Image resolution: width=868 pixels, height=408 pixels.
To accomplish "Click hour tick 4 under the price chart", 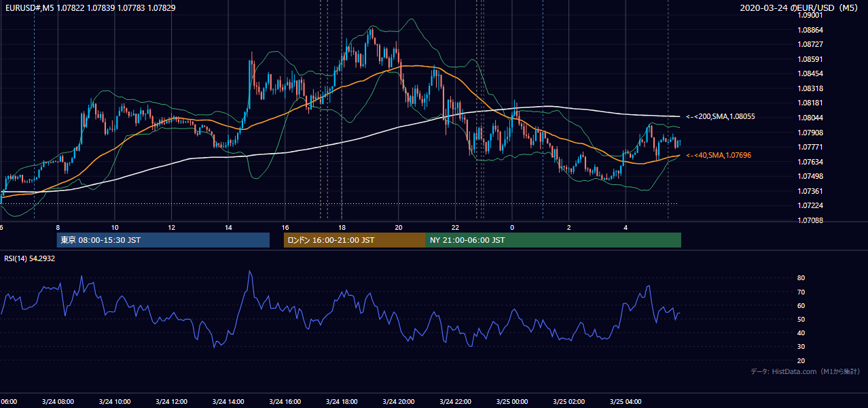I will pyautogui.click(x=625, y=227).
